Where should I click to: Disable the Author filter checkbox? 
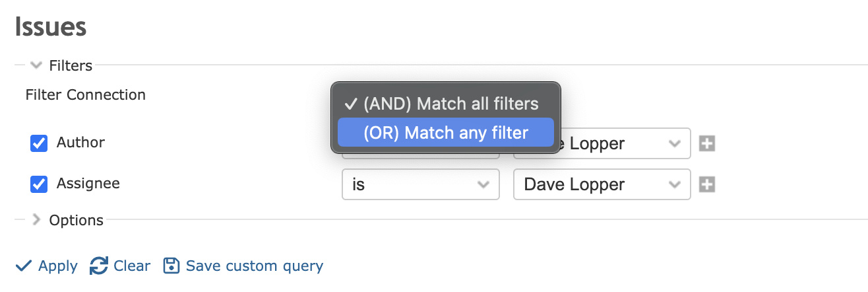39,143
